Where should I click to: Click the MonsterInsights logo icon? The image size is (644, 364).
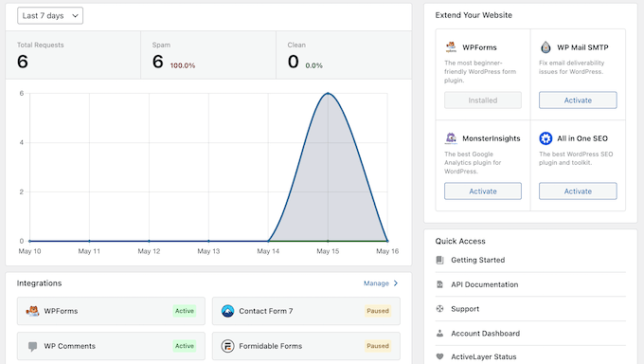point(451,138)
